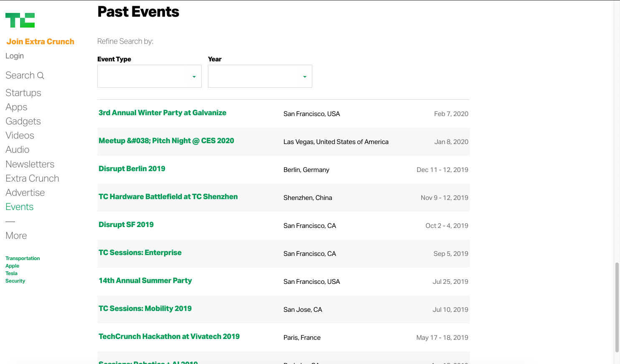This screenshot has height=364, width=620.
Task: Navigate to Newsletters page
Action: tap(30, 164)
